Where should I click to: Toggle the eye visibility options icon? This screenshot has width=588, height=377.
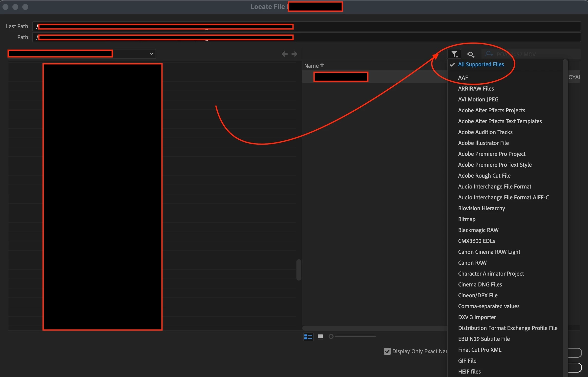(470, 54)
